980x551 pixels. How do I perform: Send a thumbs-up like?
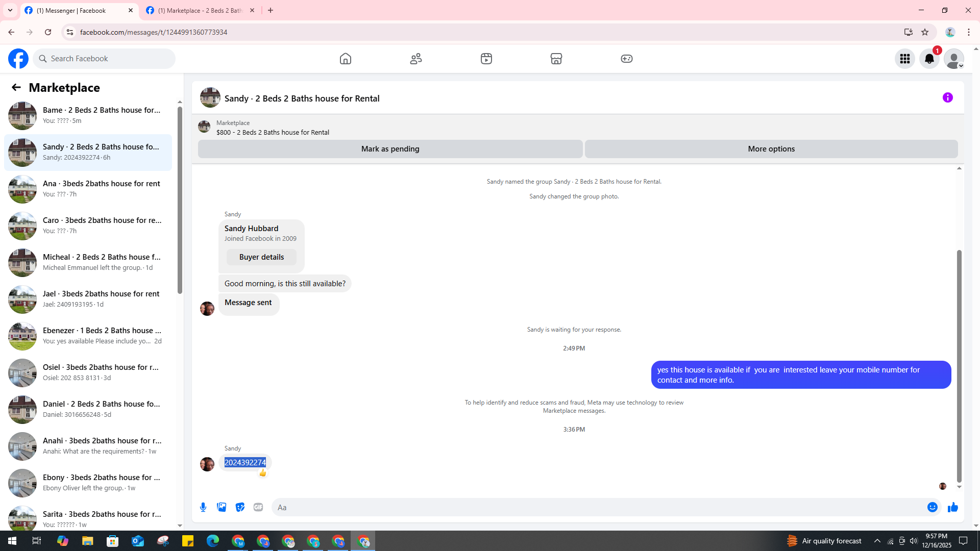point(953,507)
